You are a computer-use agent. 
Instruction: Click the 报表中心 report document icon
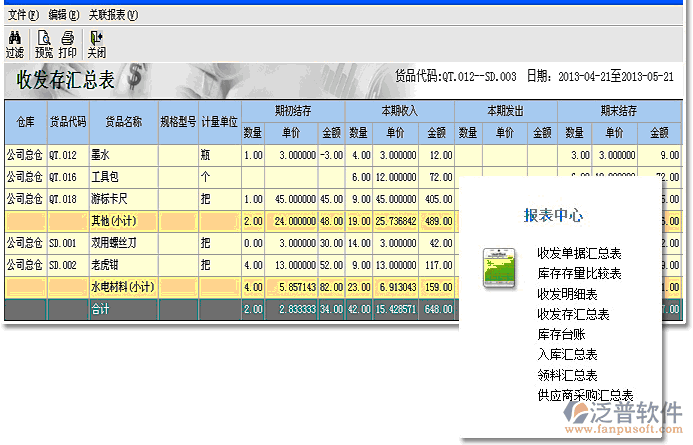(x=501, y=269)
